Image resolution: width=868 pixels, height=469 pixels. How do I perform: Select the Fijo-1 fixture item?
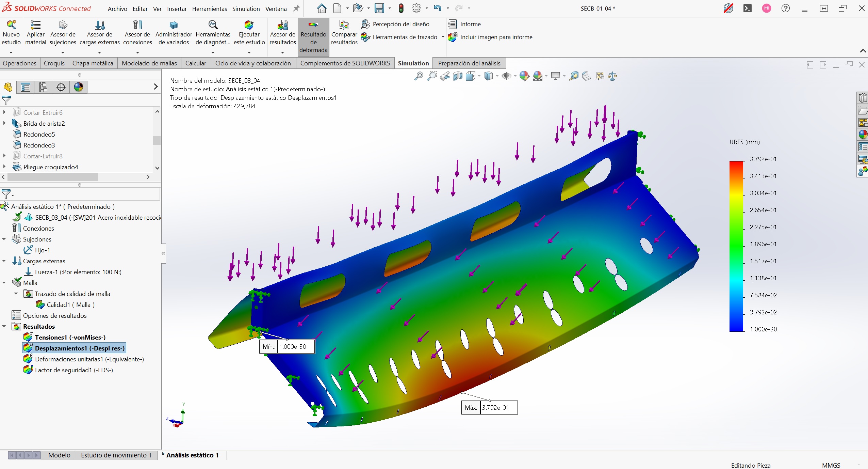point(42,250)
